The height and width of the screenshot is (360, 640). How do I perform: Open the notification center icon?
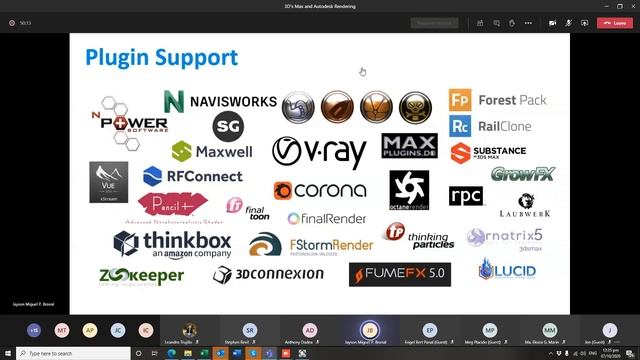[630, 353]
